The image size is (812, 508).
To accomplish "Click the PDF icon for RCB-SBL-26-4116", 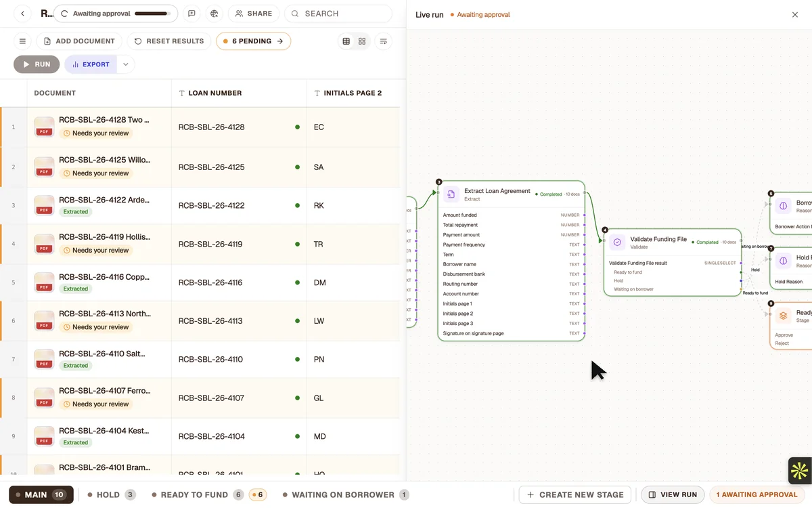I will [x=44, y=282].
